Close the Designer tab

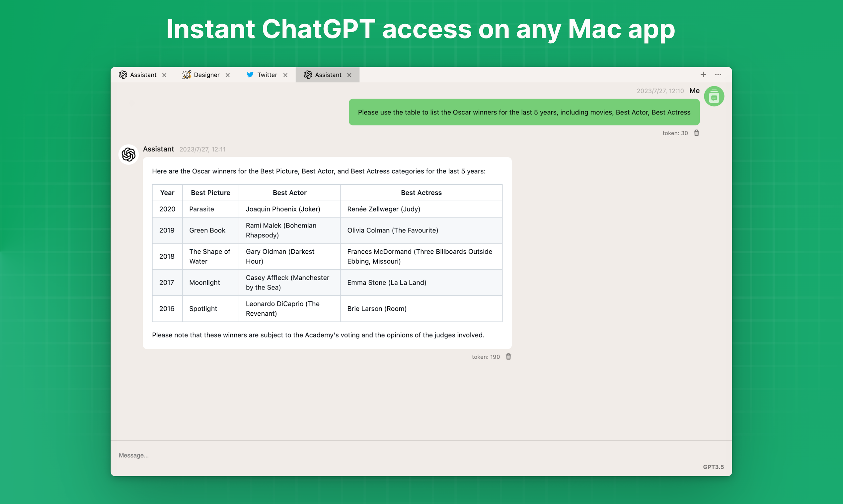[228, 75]
